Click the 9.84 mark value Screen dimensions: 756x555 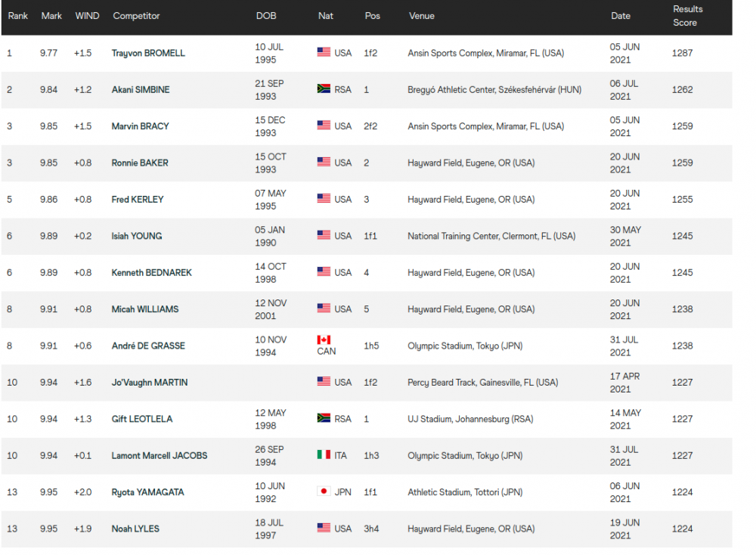[48, 90]
